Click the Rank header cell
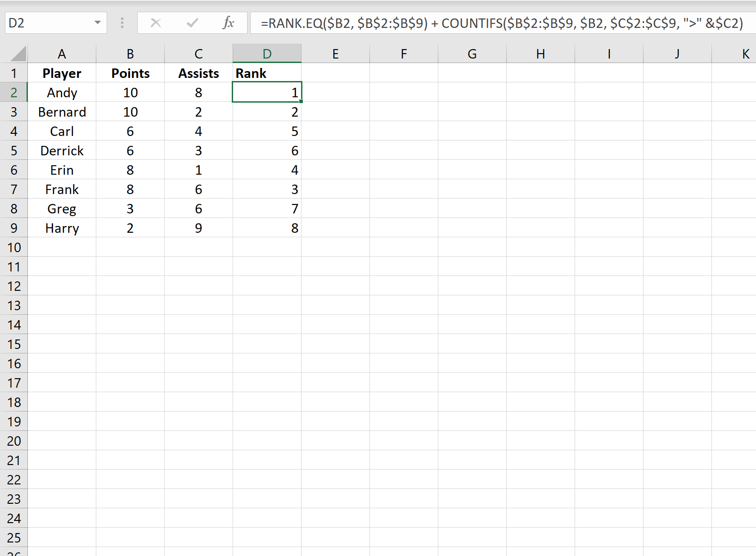756x556 pixels. point(267,73)
